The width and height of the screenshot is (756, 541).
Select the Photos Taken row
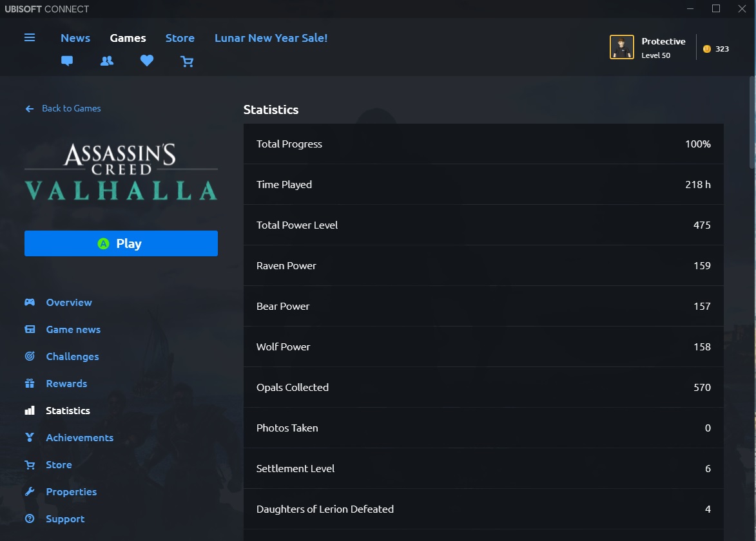point(483,428)
